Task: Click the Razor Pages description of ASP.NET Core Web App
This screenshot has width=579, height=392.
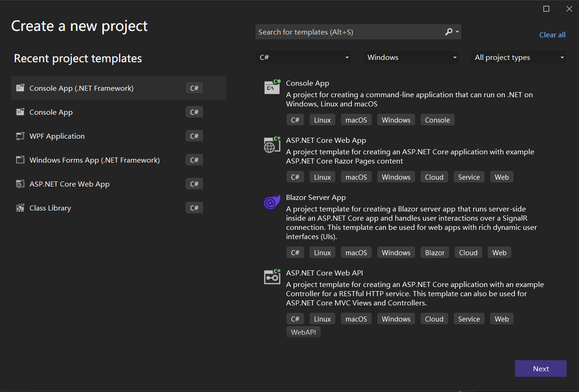Action: click(410, 157)
